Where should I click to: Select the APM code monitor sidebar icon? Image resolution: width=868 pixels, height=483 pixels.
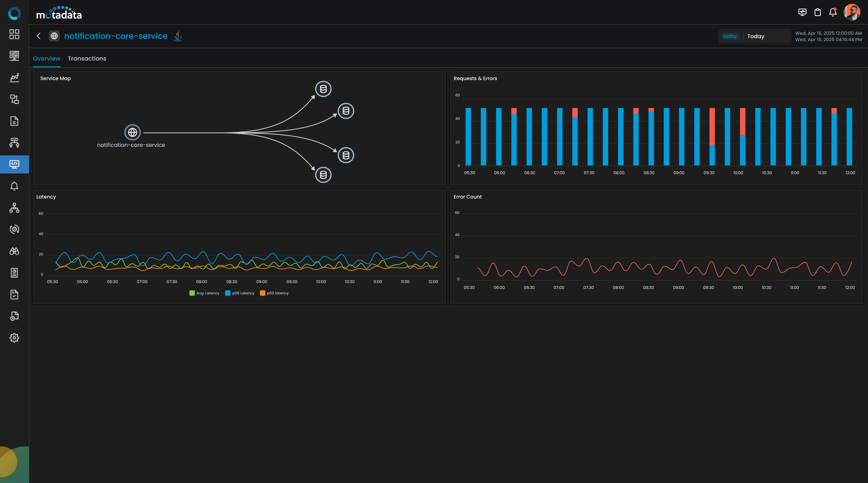14,164
